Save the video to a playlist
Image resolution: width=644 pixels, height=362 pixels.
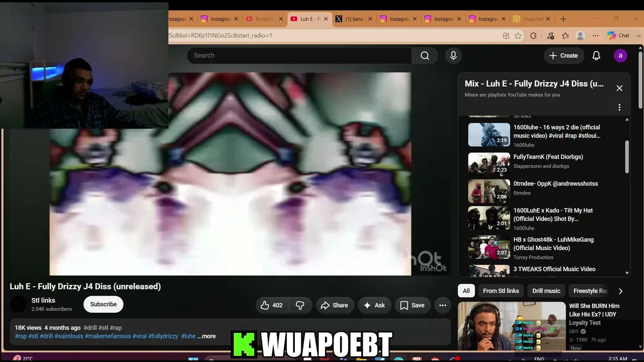tap(413, 305)
